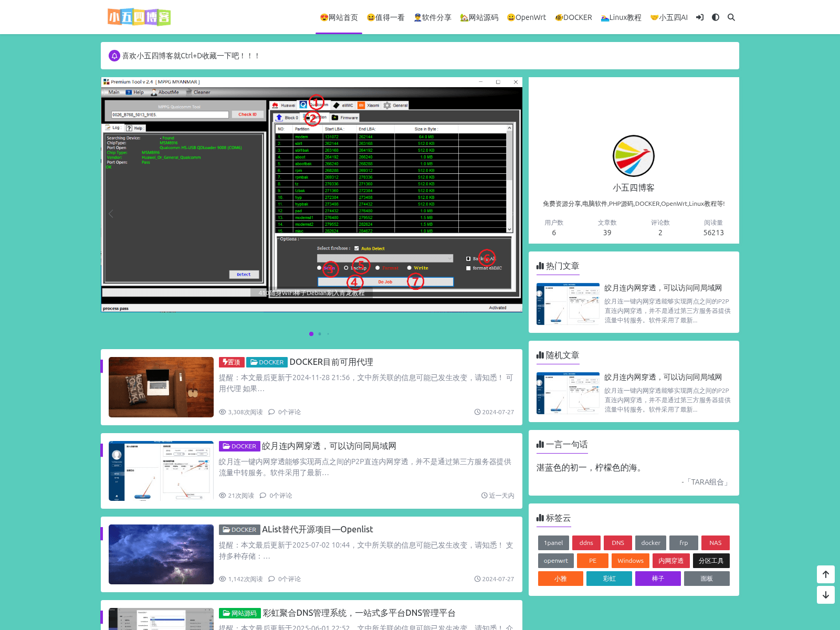The height and width of the screenshot is (630, 840).
Task: Click the 小五四博客 site logo
Action: pyautogui.click(x=139, y=17)
